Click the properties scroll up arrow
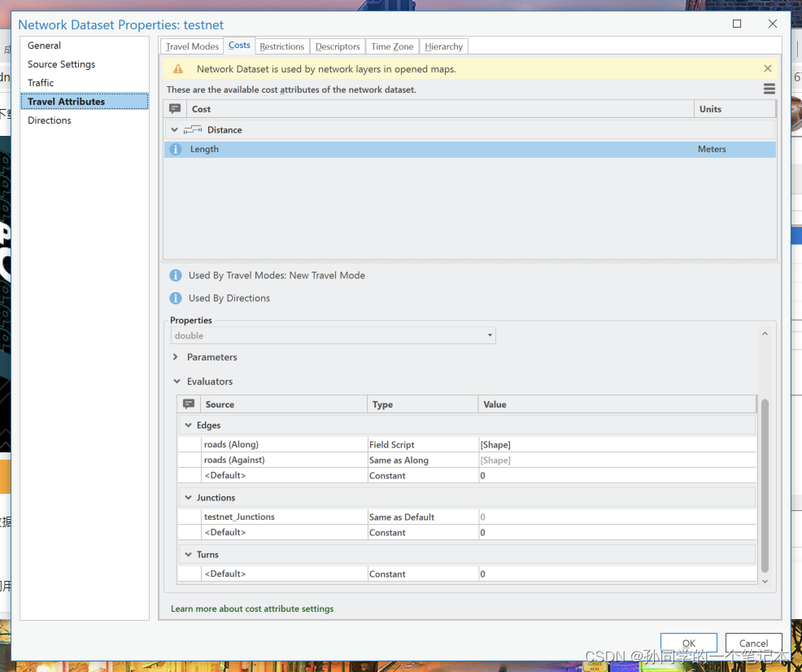802x672 pixels. (x=765, y=334)
